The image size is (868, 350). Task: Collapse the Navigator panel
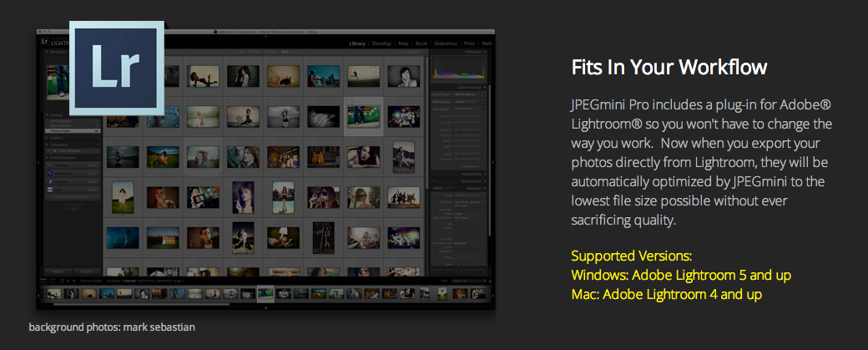pyautogui.click(x=47, y=52)
